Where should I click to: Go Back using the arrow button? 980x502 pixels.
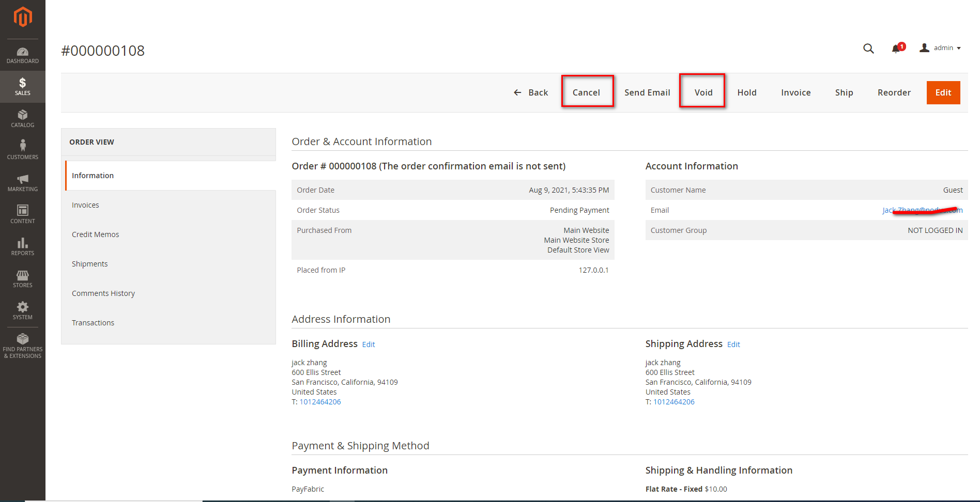click(530, 92)
